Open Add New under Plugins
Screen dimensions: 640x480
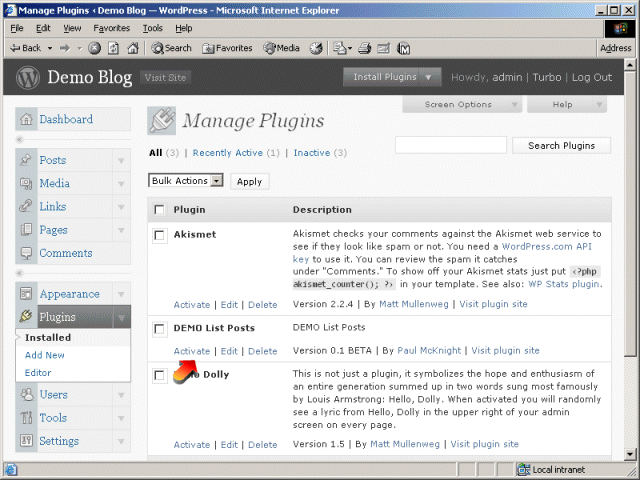click(44, 355)
